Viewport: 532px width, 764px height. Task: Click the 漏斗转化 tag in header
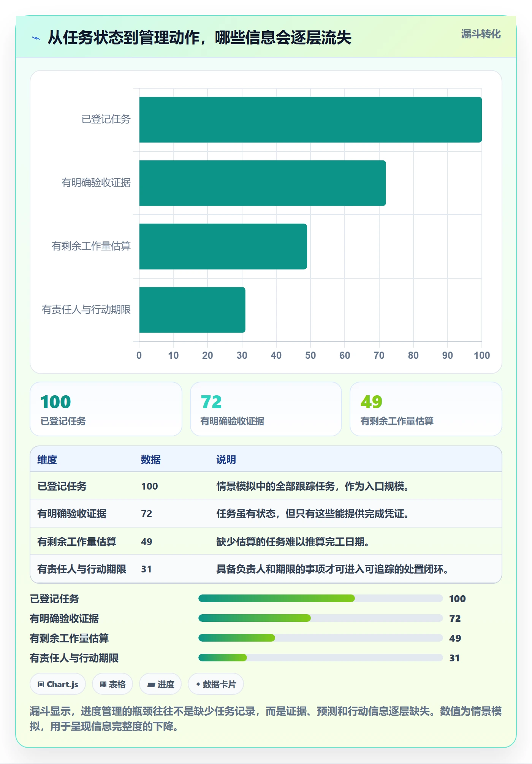481,34
